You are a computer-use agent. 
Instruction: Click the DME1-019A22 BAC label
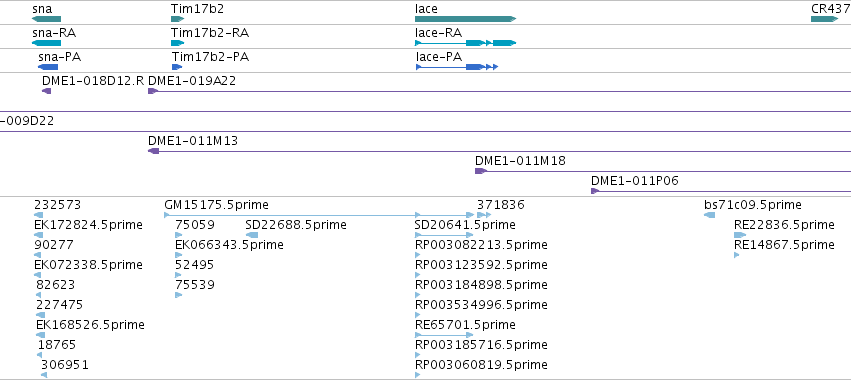point(192,81)
